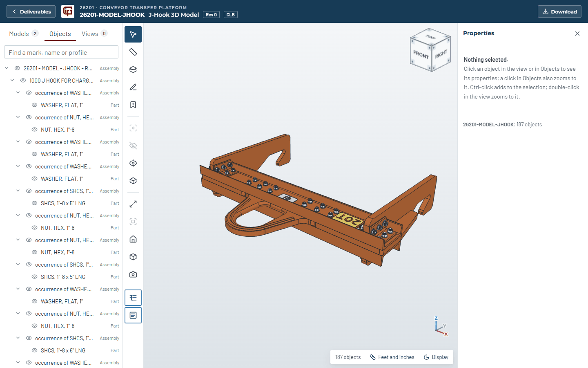Open the stacked layers section tool
The image size is (588, 368).
pos(133,70)
